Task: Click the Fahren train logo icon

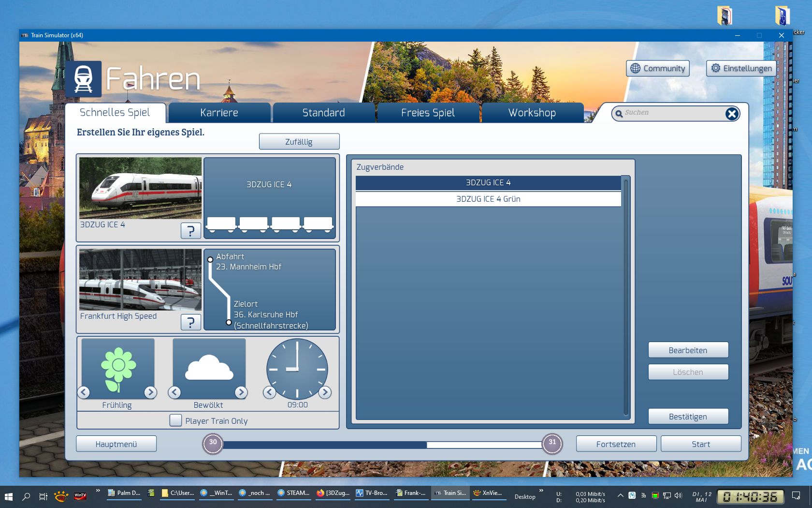Action: point(83,79)
